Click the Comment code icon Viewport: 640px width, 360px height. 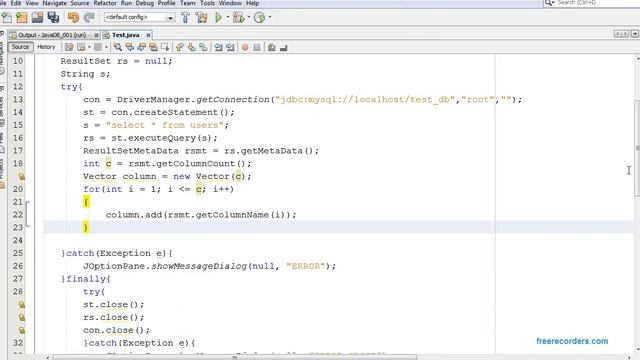click(271, 47)
